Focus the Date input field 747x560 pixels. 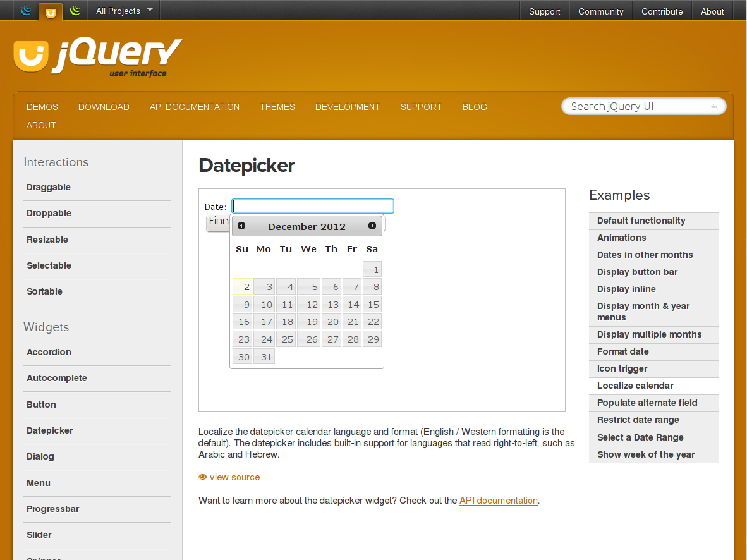click(x=313, y=206)
